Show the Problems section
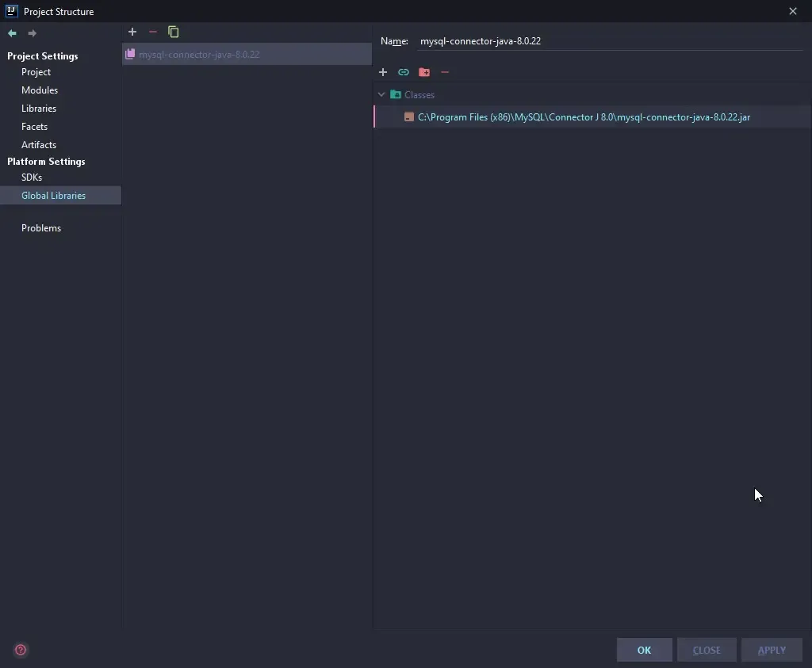The image size is (812, 668). coord(41,228)
